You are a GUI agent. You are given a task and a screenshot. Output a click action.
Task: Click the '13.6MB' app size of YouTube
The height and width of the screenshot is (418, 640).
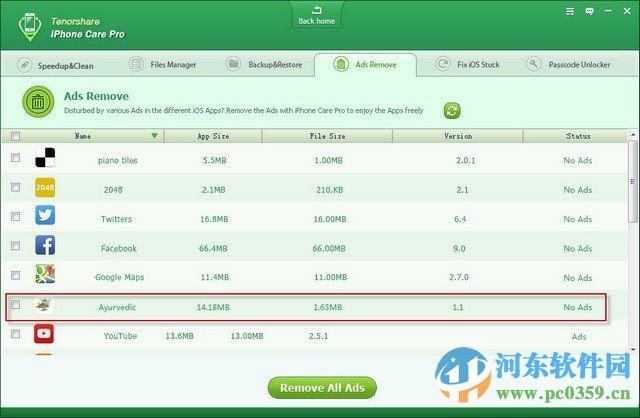tap(179, 336)
